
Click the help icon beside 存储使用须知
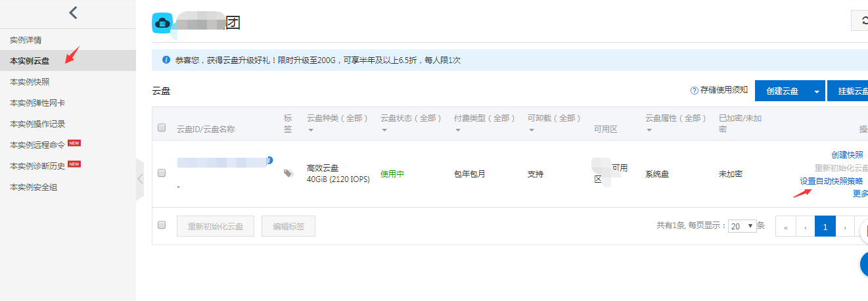694,91
